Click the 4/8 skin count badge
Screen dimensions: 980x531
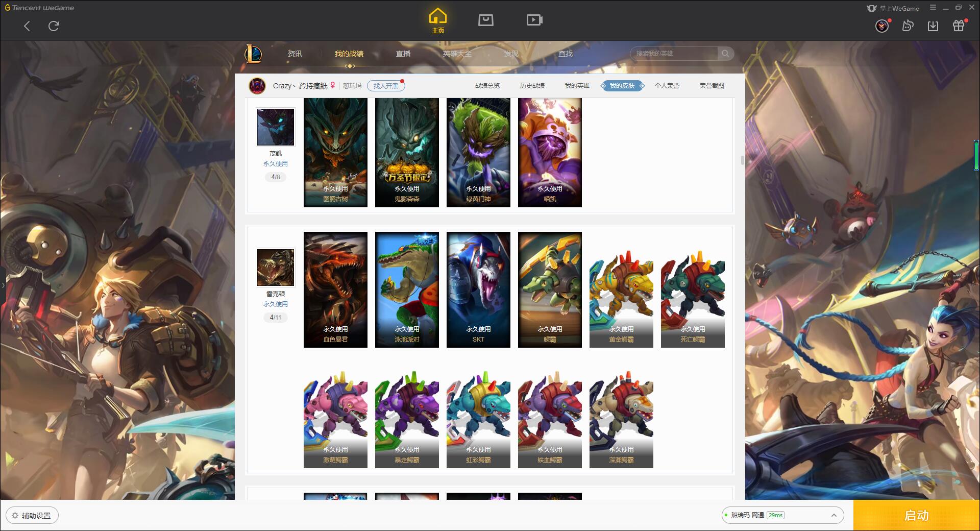pos(276,177)
